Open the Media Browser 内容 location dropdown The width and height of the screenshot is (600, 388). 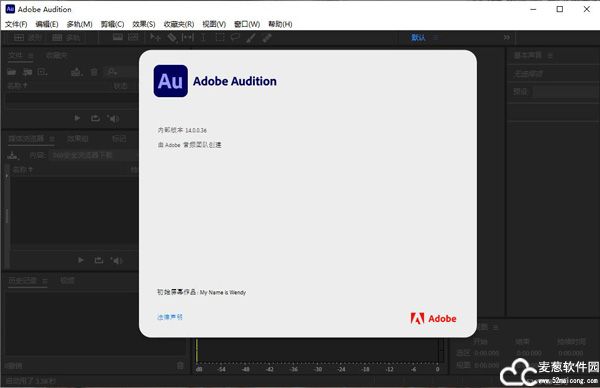(x=94, y=155)
